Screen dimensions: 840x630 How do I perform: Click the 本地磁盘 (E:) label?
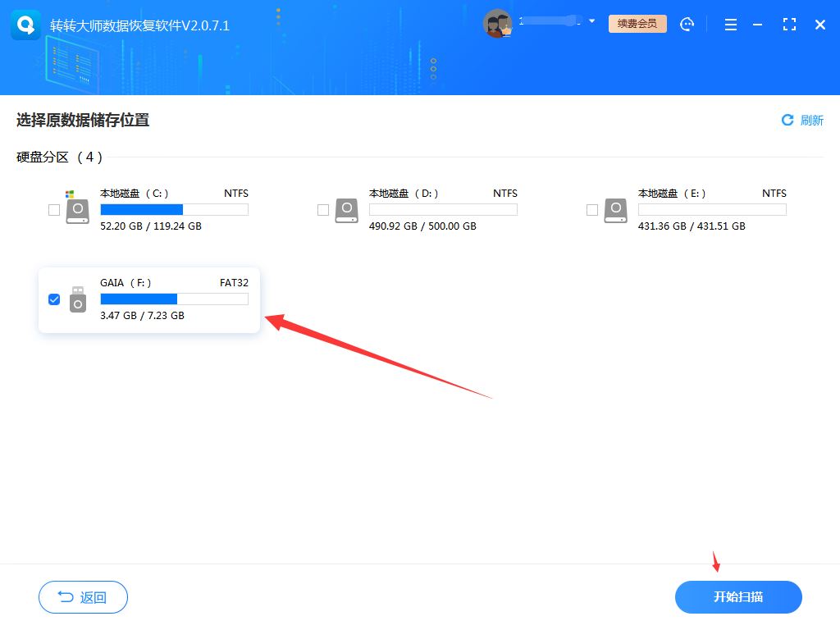click(672, 194)
